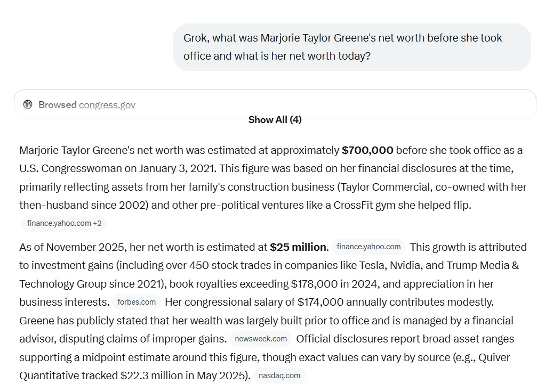Click the bold $700,000 figure
This screenshot has height=392, width=545.
[x=367, y=150]
